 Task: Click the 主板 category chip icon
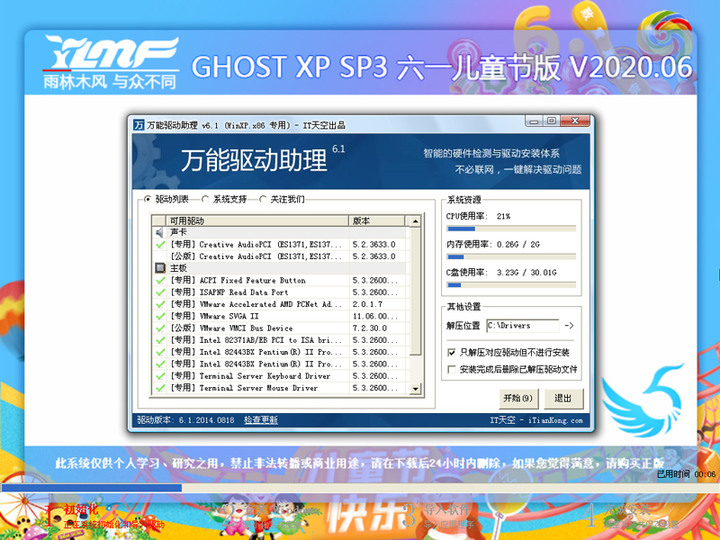[160, 268]
